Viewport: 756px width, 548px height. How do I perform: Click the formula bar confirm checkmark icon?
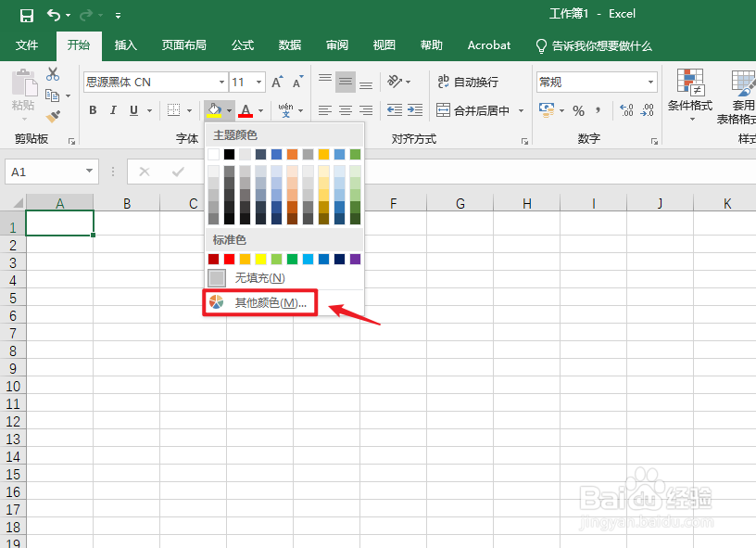[x=178, y=172]
